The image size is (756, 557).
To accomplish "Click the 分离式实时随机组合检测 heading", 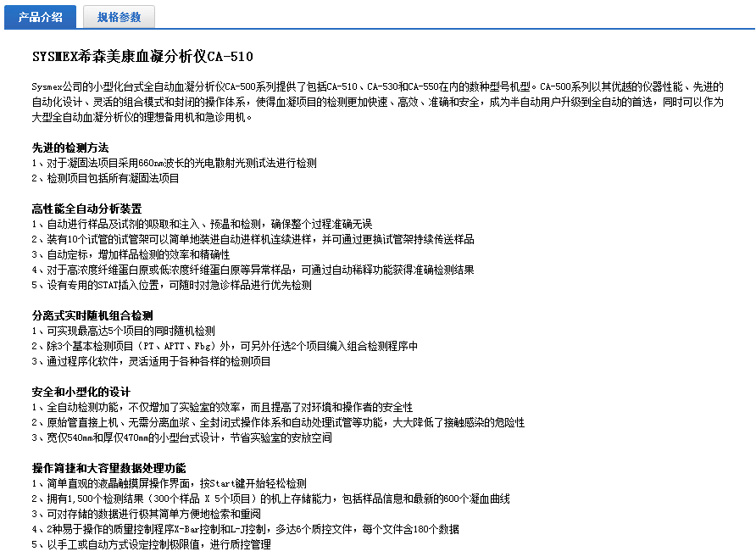I will [x=92, y=315].
